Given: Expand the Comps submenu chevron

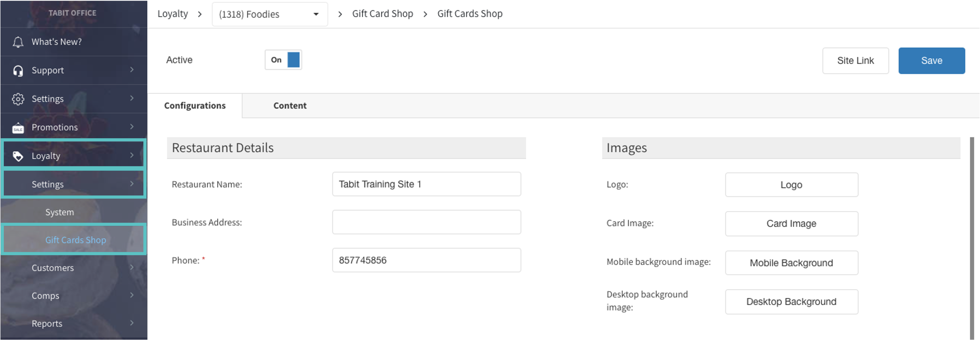Looking at the screenshot, I should (x=132, y=295).
